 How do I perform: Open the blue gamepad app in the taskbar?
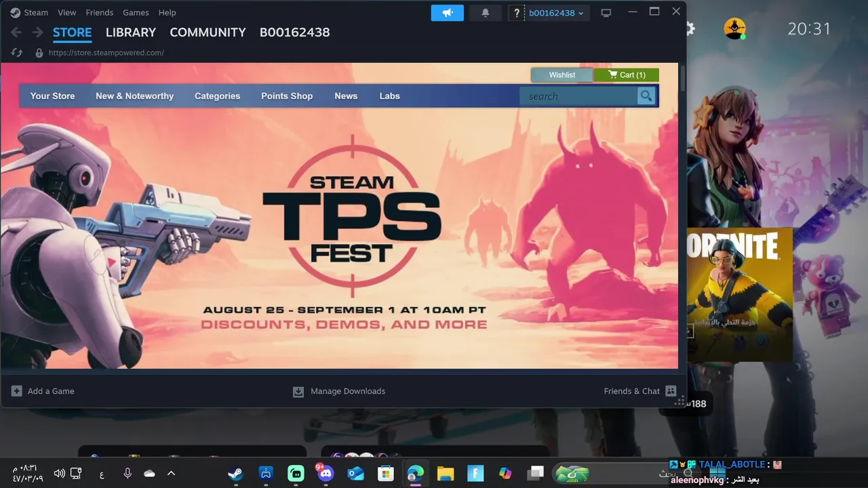point(266,473)
